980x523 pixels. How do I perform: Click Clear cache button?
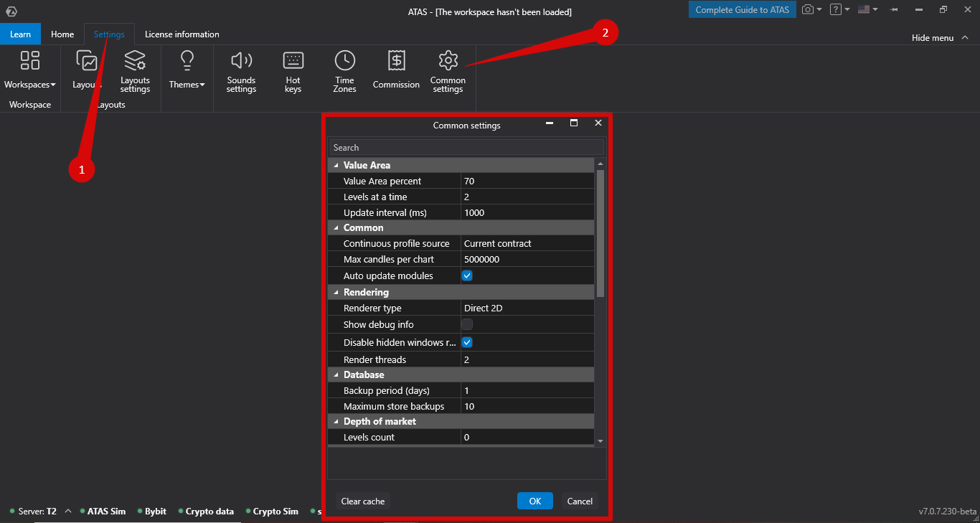point(363,501)
